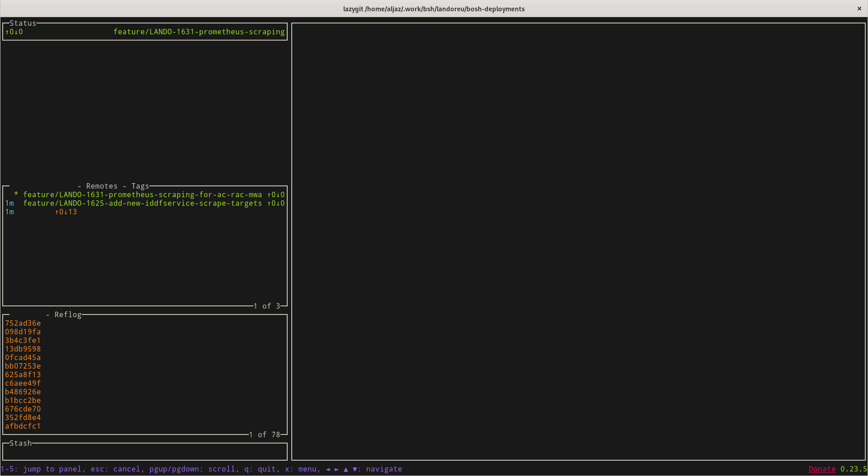This screenshot has width=868, height=476.
Task: Select branch feature/LANDO-1631-prometheus-scraping-for-ac-rac-mwa
Action: coord(145,194)
